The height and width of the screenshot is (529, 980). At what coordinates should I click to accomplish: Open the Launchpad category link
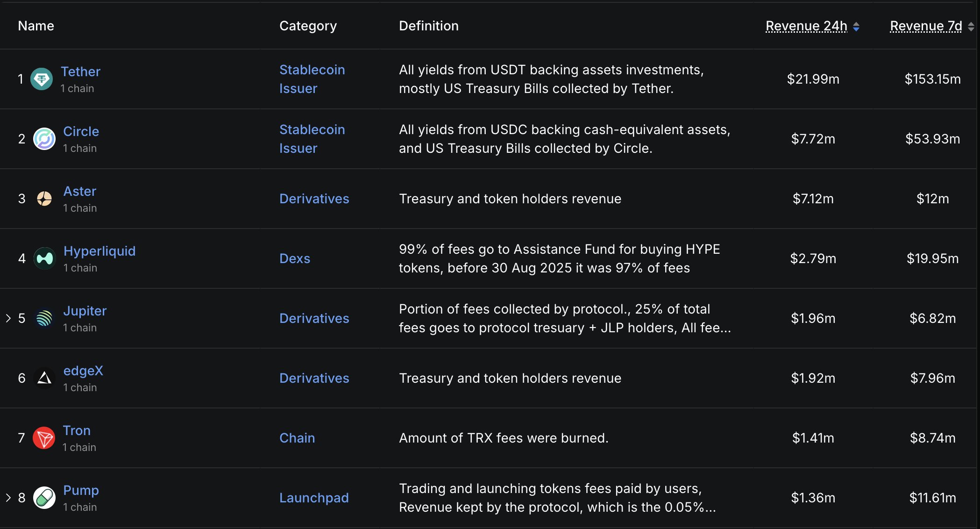pos(314,498)
